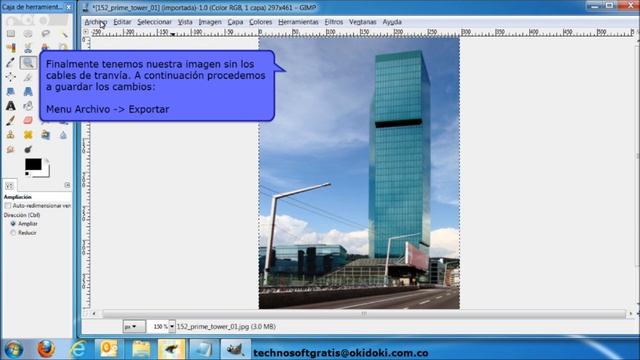Select the Align tool

pyautogui.click(x=11, y=77)
